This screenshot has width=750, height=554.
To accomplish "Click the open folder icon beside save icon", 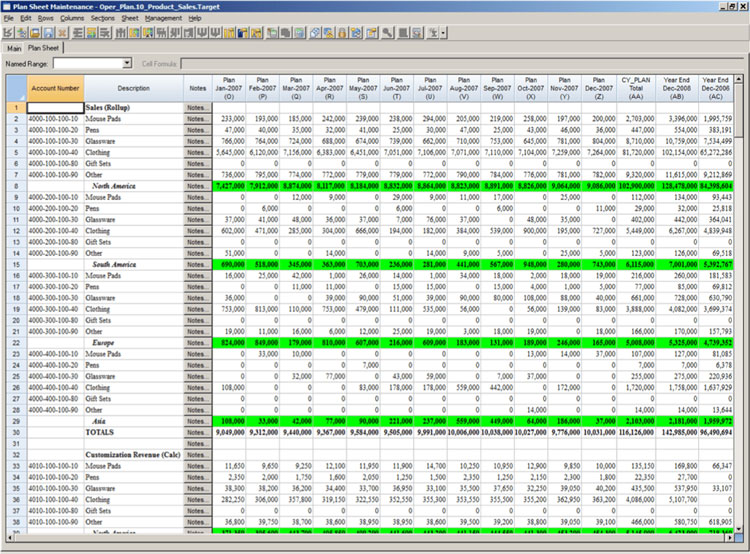I will [34, 33].
